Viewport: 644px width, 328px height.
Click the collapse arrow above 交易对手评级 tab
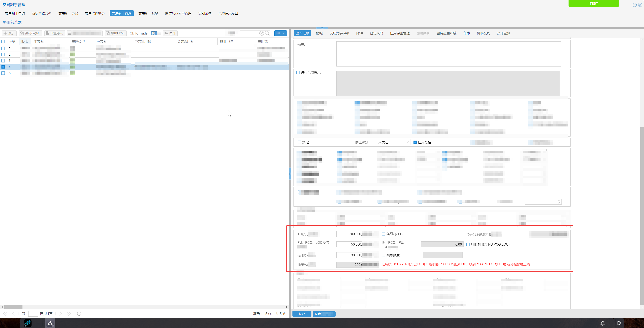click(x=322, y=28)
